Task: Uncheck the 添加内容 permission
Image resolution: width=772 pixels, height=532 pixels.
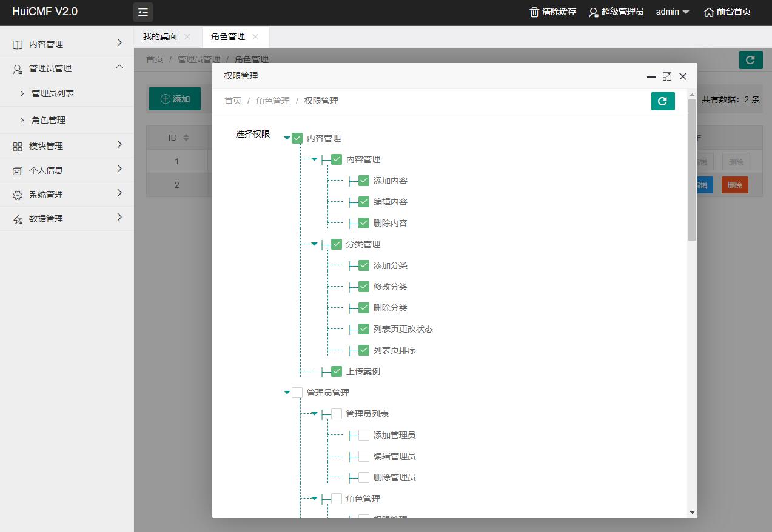Action: pos(364,181)
